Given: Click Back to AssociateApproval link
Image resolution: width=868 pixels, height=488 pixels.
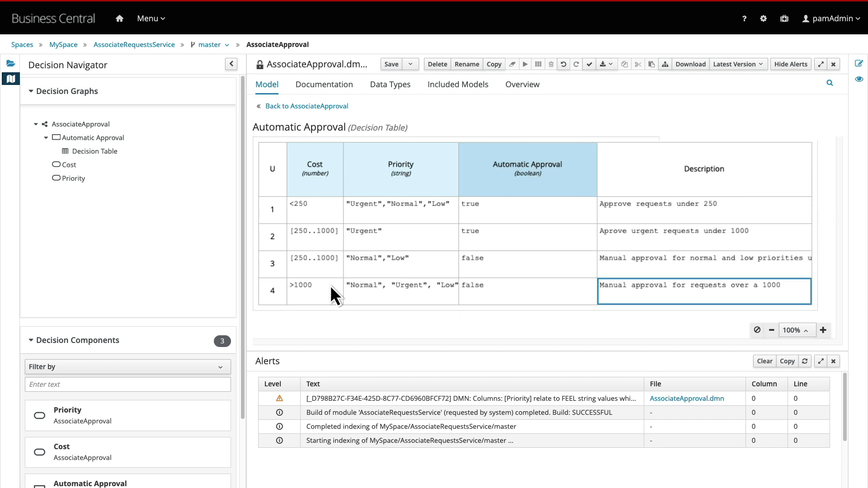Looking at the screenshot, I should point(307,106).
